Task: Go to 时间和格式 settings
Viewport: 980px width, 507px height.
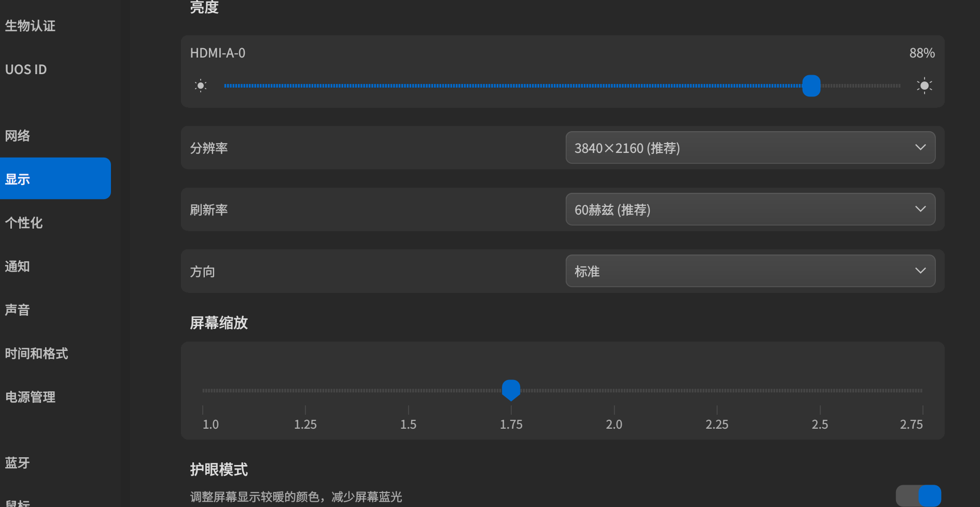Action: point(36,354)
